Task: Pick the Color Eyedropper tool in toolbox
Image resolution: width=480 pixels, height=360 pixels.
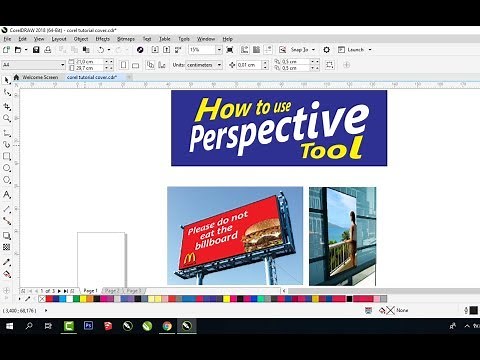Action: pos(7,262)
